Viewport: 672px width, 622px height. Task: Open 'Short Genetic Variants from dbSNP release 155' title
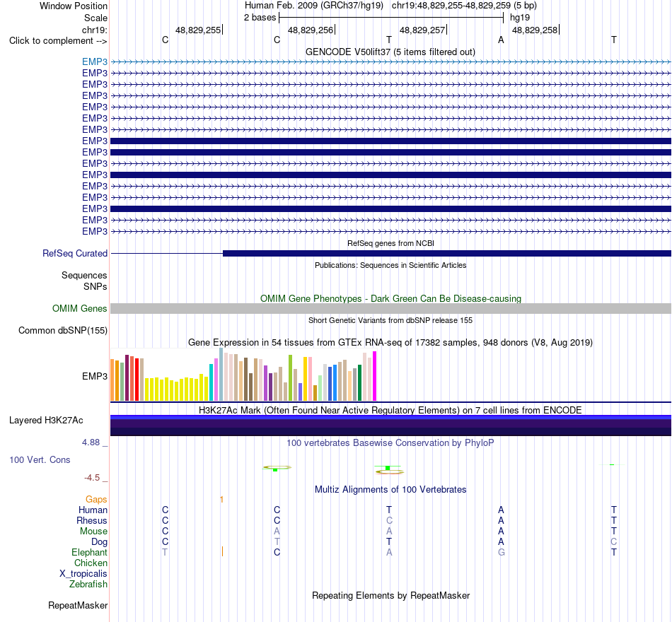coord(390,320)
